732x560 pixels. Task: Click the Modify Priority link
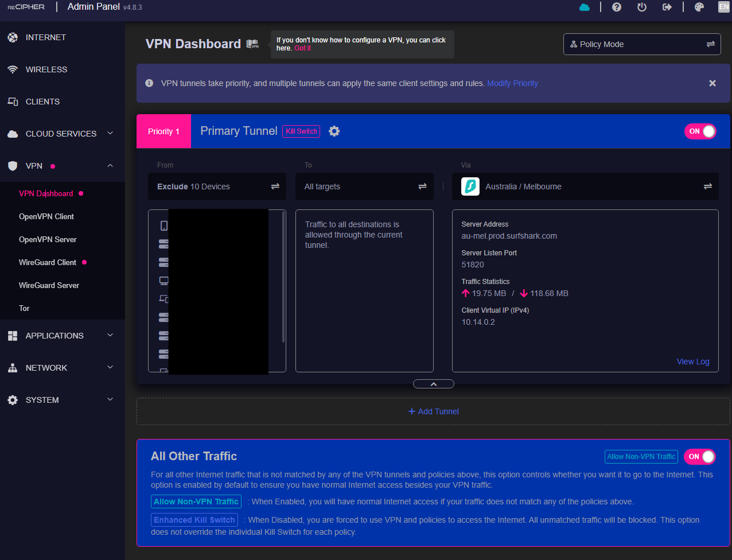coord(512,83)
